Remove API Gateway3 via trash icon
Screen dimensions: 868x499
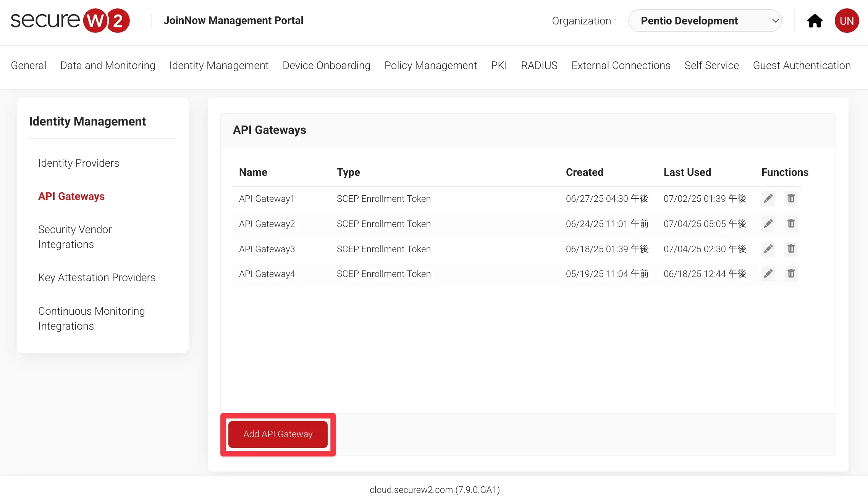point(791,249)
